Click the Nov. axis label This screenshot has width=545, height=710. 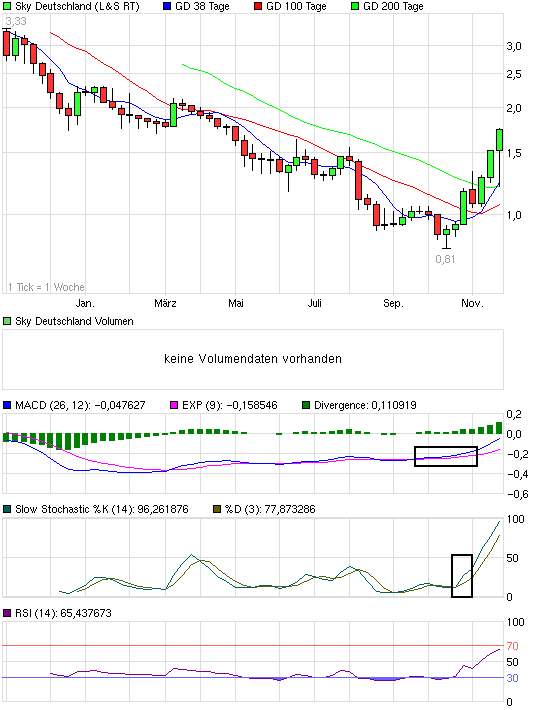pyautogui.click(x=472, y=303)
